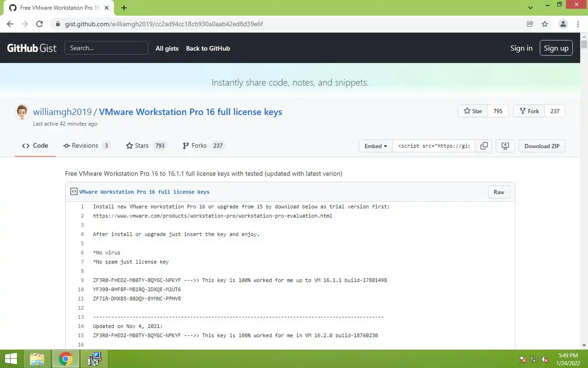Click the file code icon beside gist filename
588x368 pixels.
73,191
